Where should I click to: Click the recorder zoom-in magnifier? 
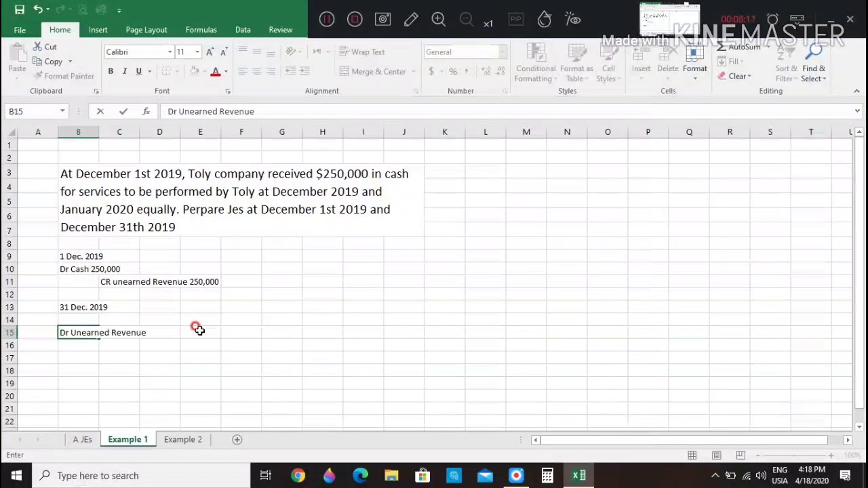[x=439, y=19]
